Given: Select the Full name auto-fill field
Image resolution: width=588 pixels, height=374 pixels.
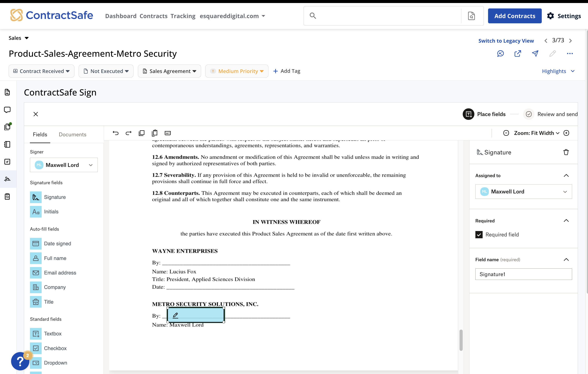Looking at the screenshot, I should click(48, 258).
